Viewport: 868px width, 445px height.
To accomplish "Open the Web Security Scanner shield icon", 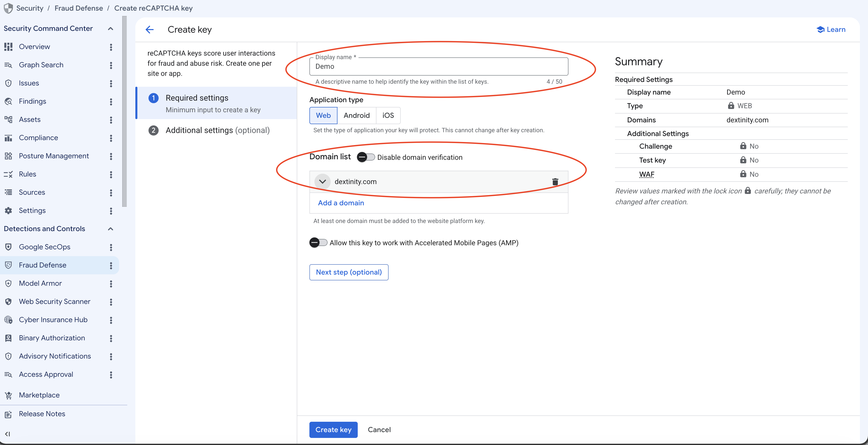I will (x=8, y=301).
